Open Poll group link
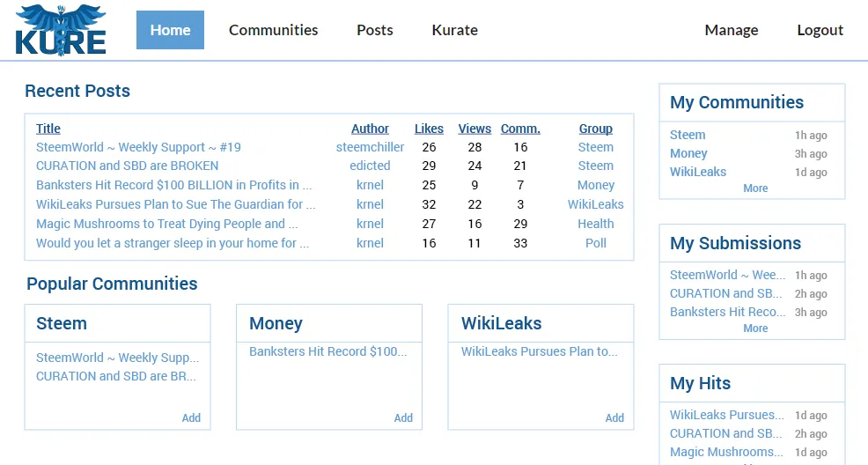Image resolution: width=868 pixels, height=465 pixels. (x=596, y=243)
